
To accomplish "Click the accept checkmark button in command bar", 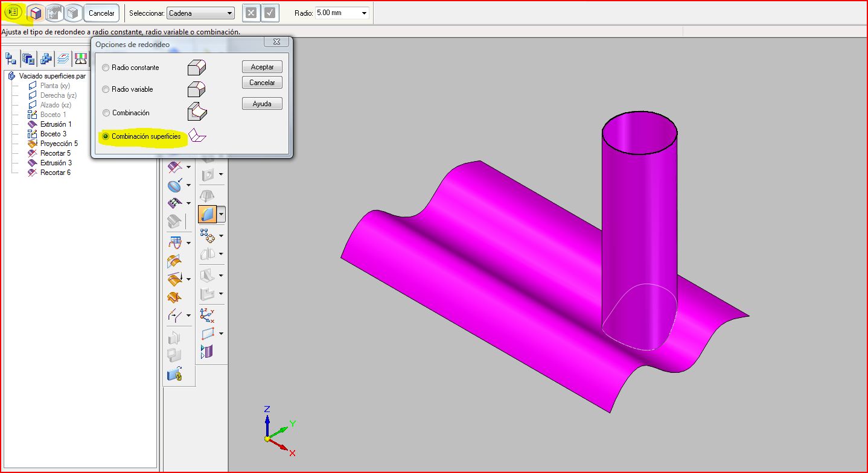I will 270,13.
